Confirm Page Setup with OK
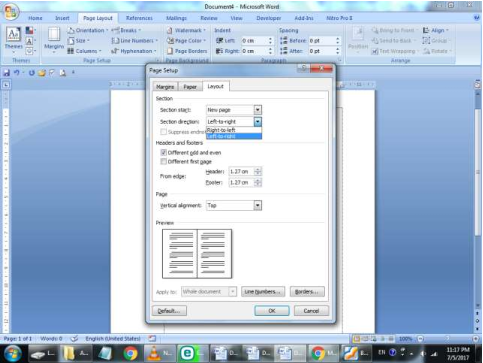 (x=272, y=311)
